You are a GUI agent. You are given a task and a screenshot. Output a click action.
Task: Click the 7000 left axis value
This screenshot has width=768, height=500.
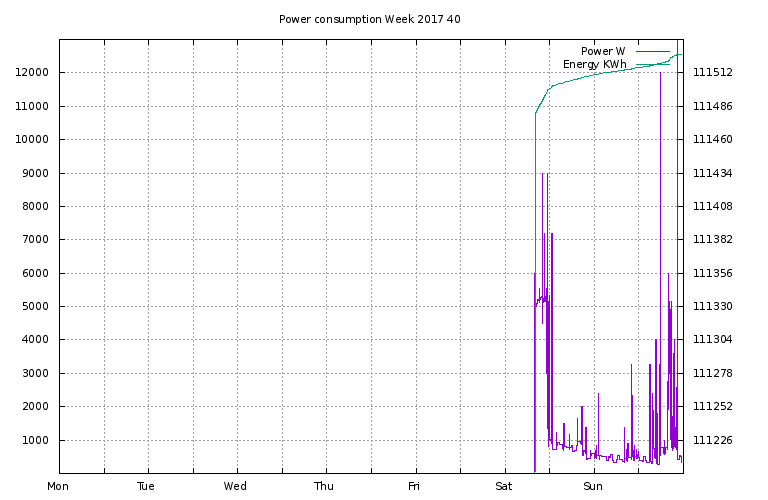coord(35,239)
